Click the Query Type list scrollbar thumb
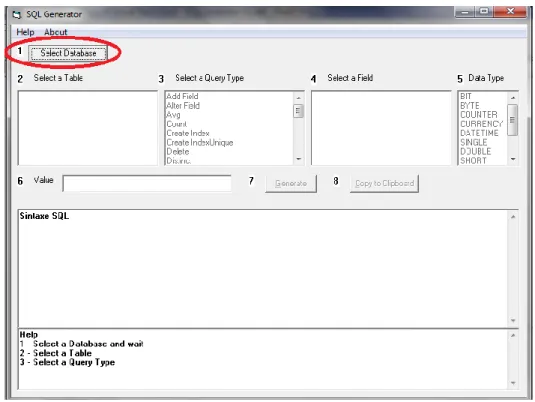Image resolution: width=535 pixels, height=402 pixels. (x=299, y=111)
